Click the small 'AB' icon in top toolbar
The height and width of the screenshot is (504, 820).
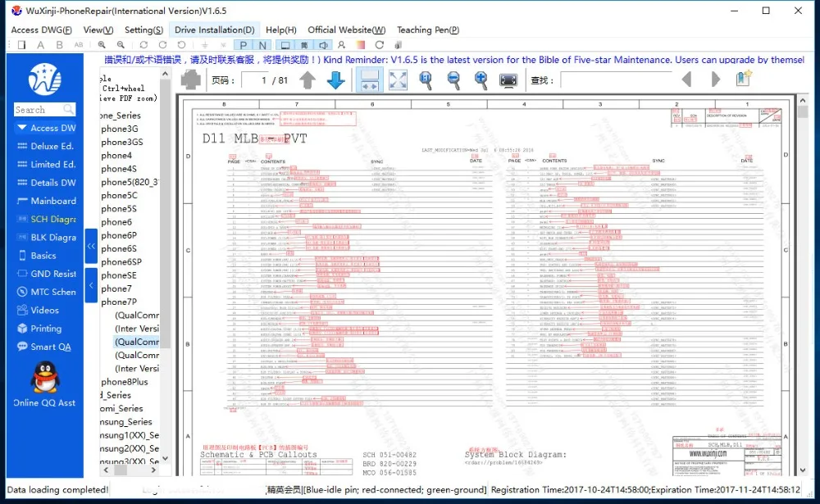click(79, 45)
